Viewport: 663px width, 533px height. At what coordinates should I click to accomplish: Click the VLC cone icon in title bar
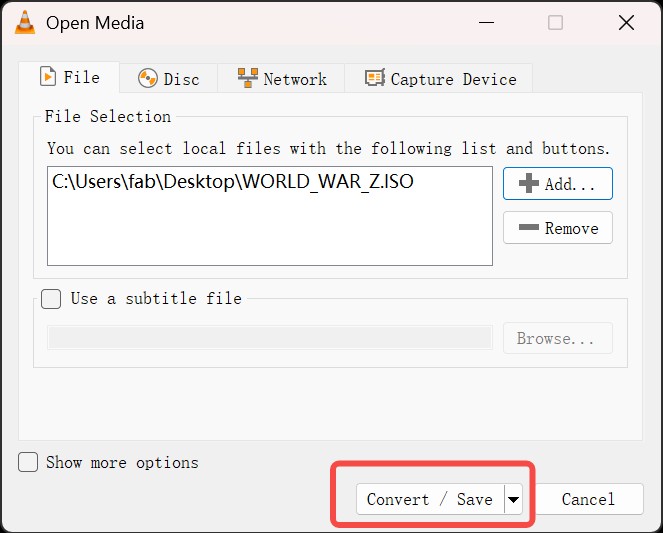point(25,22)
